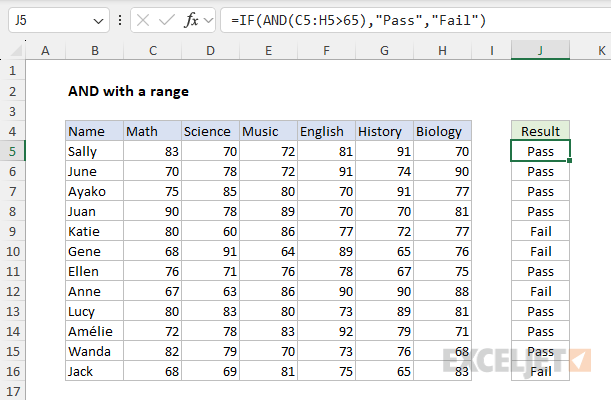Select the cell containing Lucy
This screenshot has width=611, height=400.
click(95, 311)
